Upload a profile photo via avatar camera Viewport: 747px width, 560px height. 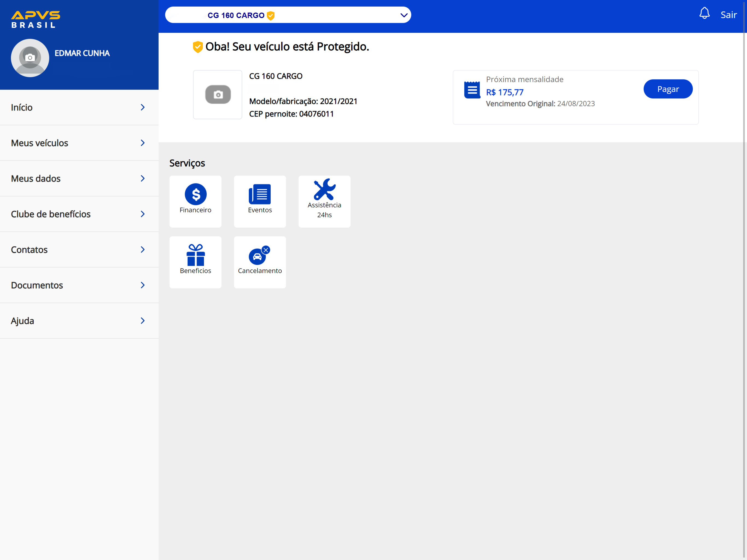click(x=30, y=58)
